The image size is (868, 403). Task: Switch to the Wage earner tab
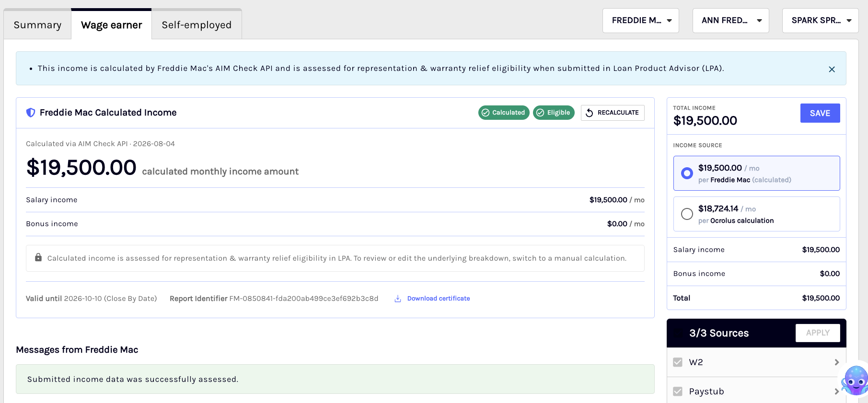point(112,25)
